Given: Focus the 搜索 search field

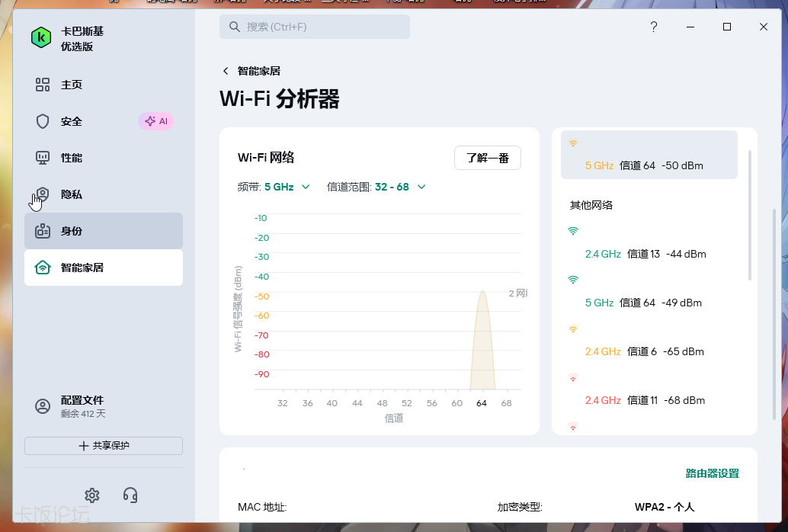Looking at the screenshot, I should pyautogui.click(x=315, y=27).
